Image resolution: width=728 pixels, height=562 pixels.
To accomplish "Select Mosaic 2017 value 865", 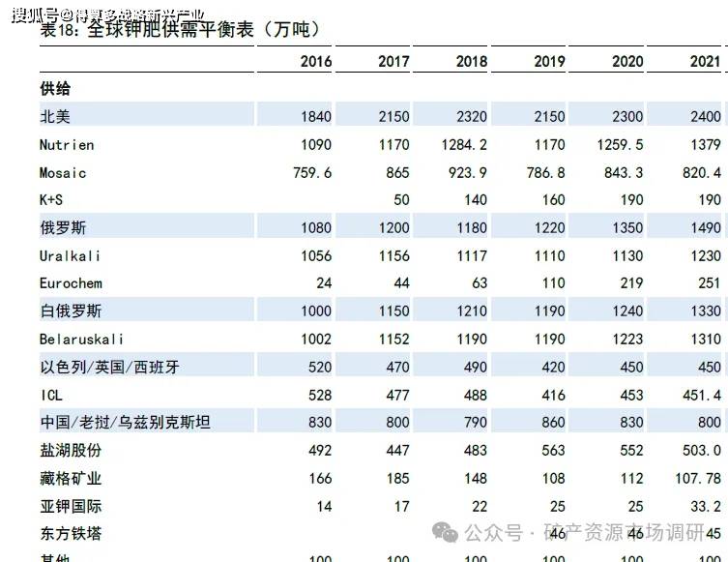I will coord(398,173).
